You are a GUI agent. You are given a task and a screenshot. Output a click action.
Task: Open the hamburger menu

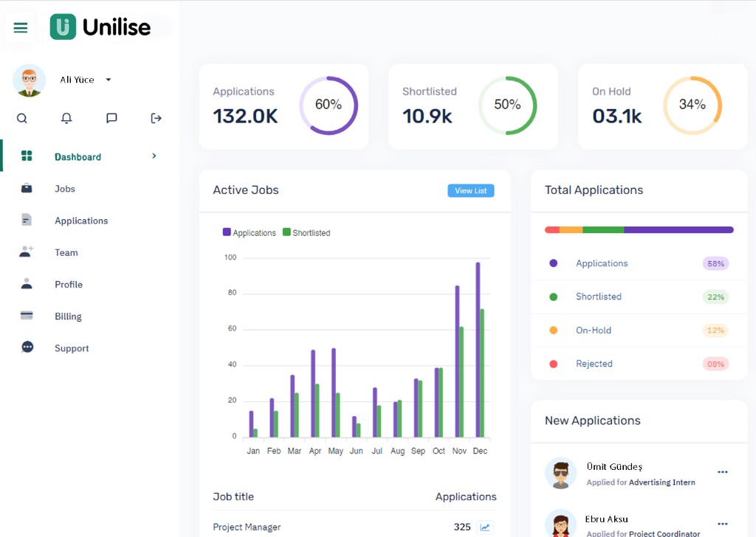[x=20, y=27]
